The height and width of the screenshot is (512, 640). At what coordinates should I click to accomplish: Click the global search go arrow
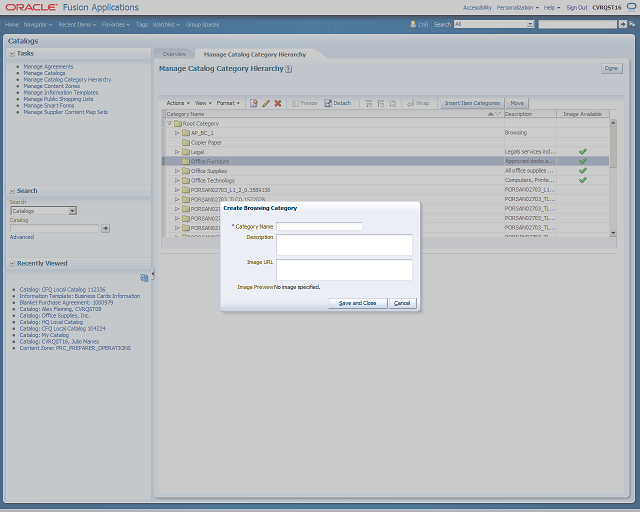pyautogui.click(x=622, y=24)
